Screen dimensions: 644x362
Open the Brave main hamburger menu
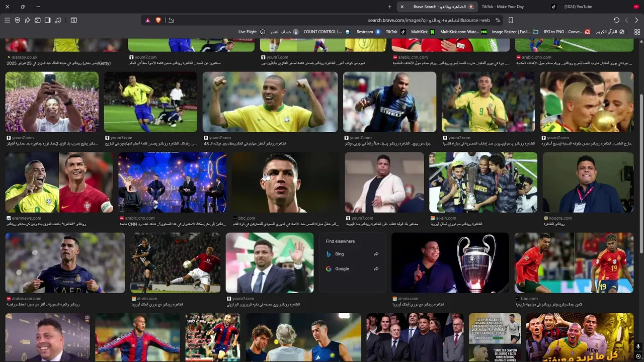(x=7, y=20)
